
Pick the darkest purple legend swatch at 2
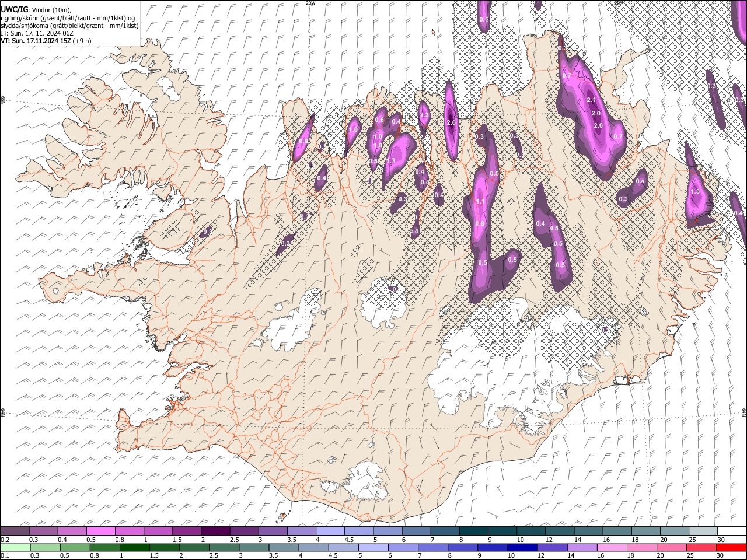coord(215,531)
